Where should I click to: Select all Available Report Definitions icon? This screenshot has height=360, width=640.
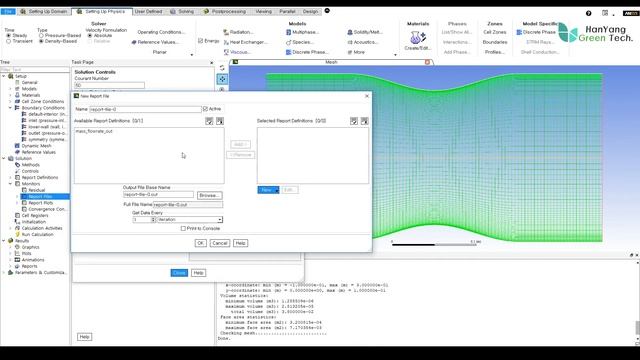(209, 121)
